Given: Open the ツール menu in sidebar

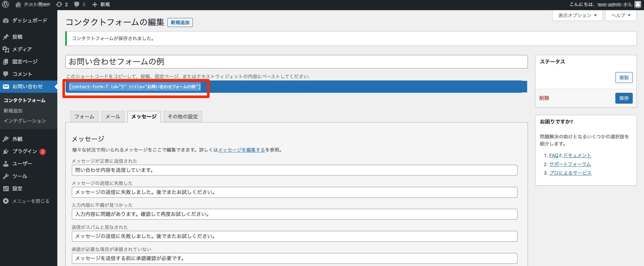Looking at the screenshot, I should 20,176.
